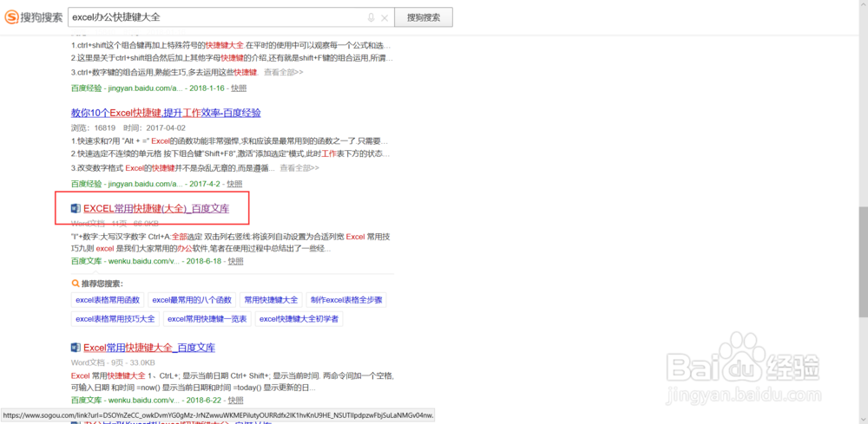Select suggested search 制作excel表格全步骤

point(346,300)
